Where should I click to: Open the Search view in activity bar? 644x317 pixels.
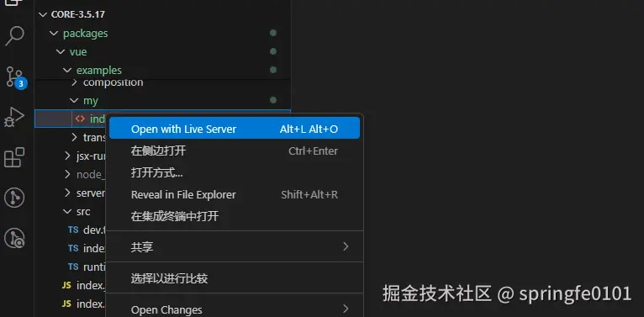click(15, 36)
